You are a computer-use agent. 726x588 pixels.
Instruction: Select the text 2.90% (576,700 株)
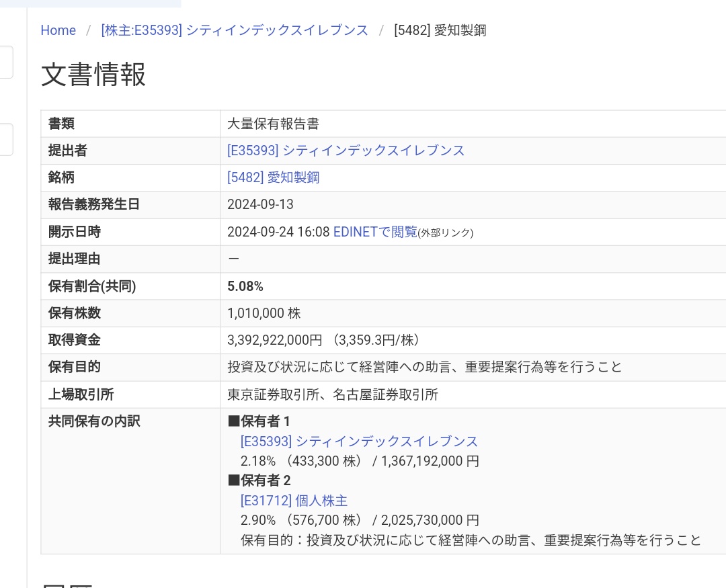(301, 520)
